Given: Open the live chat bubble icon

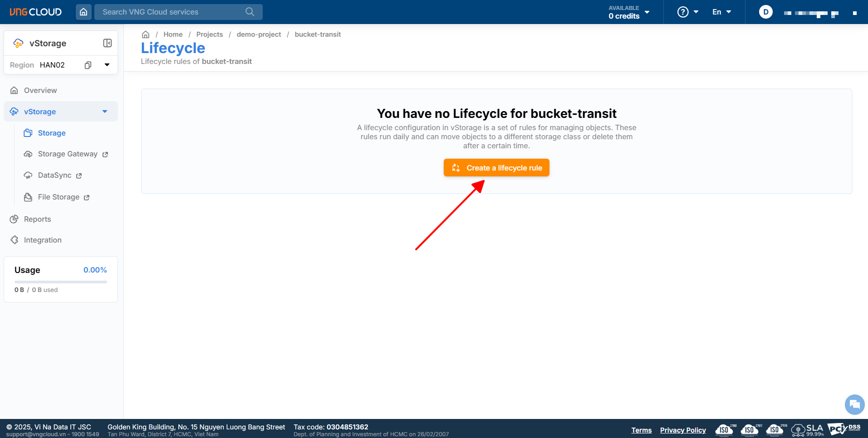Looking at the screenshot, I should click(854, 404).
